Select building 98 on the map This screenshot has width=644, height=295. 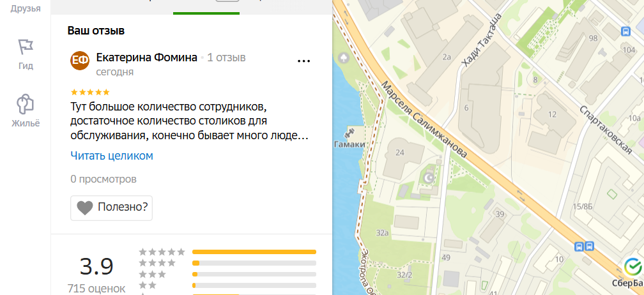point(593,38)
